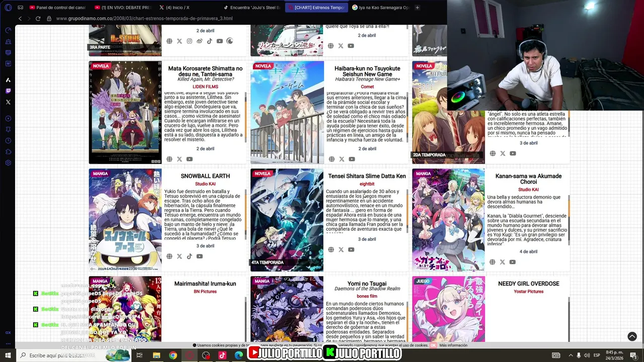This screenshot has height=362, width=644.
Task: Open the X icon for Mata Korosarete Shimatta
Action: point(179,159)
